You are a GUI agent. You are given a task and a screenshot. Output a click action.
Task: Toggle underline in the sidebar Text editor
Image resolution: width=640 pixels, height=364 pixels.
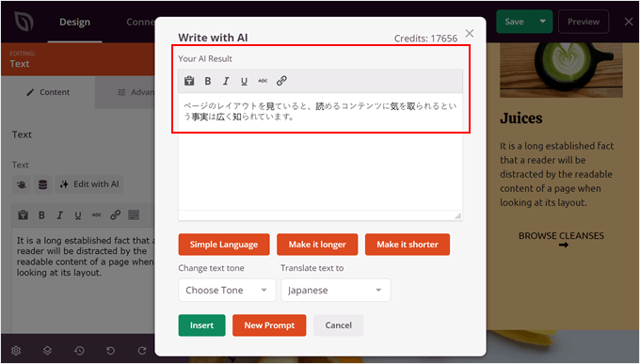[x=78, y=215]
